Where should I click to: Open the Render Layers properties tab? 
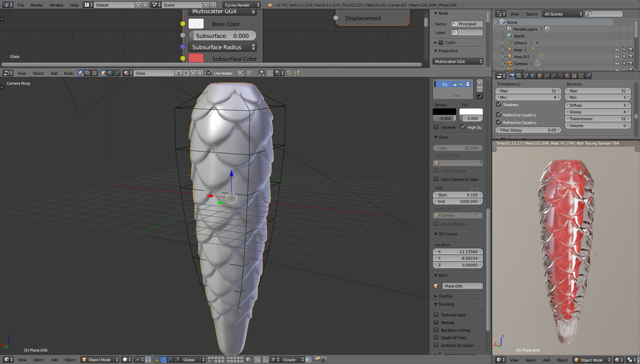pyautogui.click(x=519, y=76)
